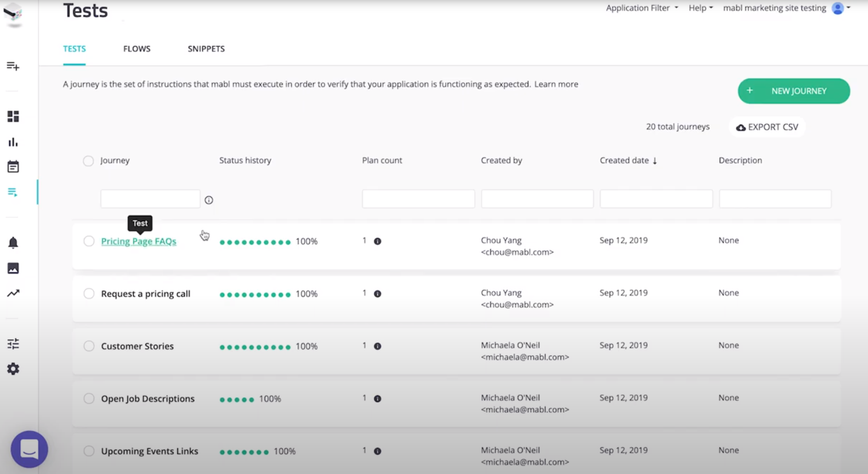Open the dashboard grid icon in sidebar
The width and height of the screenshot is (868, 474).
pyautogui.click(x=13, y=116)
